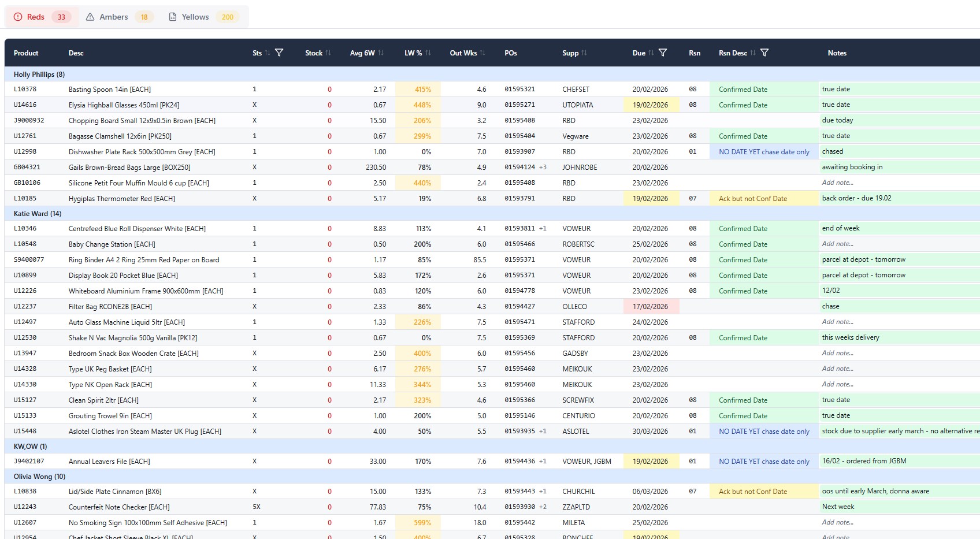Image resolution: width=980 pixels, height=539 pixels.
Task: Add a note for L10548 Baby Change Station
Action: pos(899,244)
